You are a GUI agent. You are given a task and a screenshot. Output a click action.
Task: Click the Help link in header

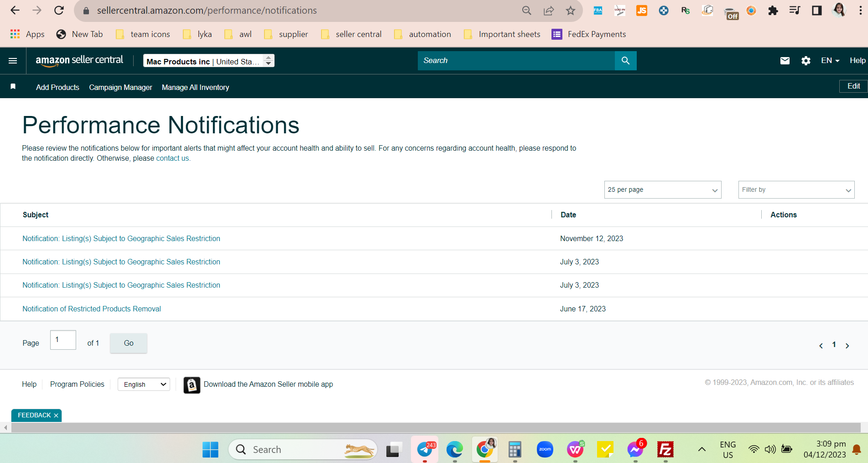[858, 61]
